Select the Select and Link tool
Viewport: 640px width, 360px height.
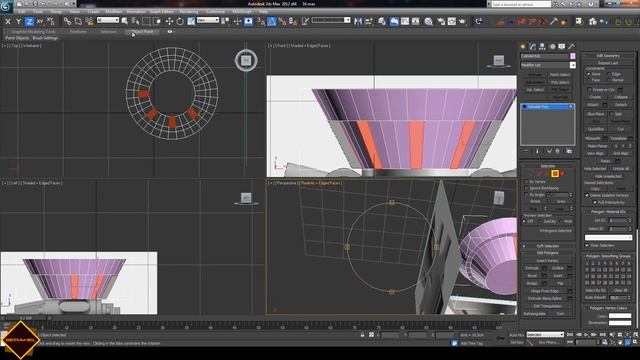click(67, 21)
